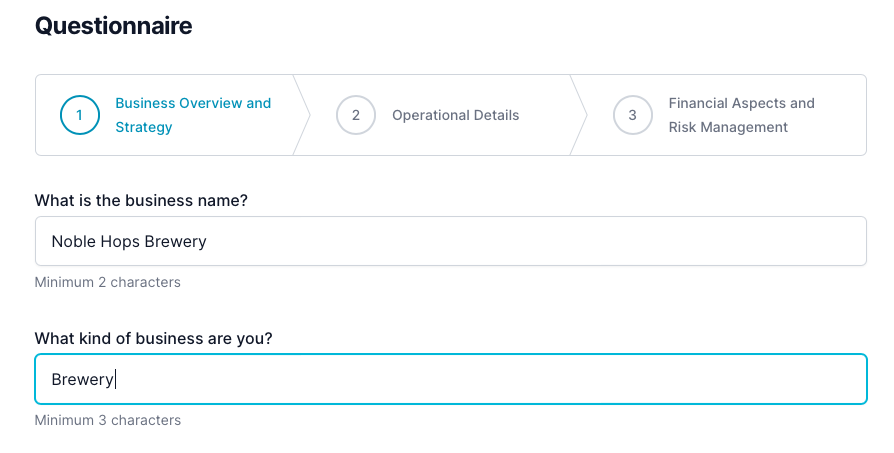
Task: Click the word "Strategy" in step 1
Action: tap(144, 127)
